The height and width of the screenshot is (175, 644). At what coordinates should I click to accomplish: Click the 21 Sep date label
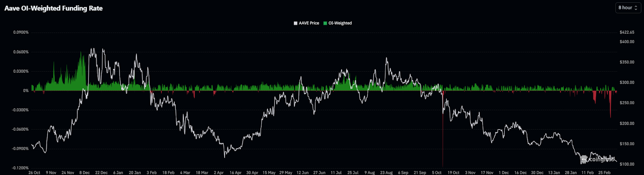pos(420,173)
